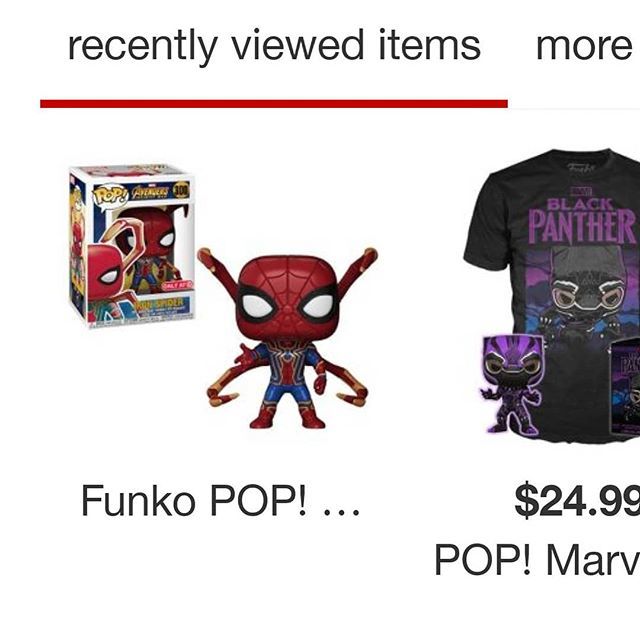Click the Black Panther collector box beside shirt
This screenshot has height=640, width=640.
[x=624, y=387]
